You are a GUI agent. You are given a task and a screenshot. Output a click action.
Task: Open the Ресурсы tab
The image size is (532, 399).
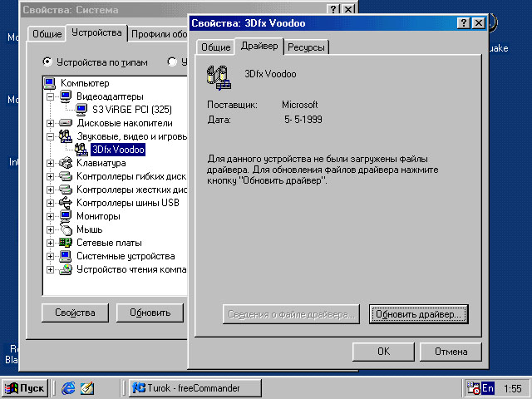click(x=306, y=47)
